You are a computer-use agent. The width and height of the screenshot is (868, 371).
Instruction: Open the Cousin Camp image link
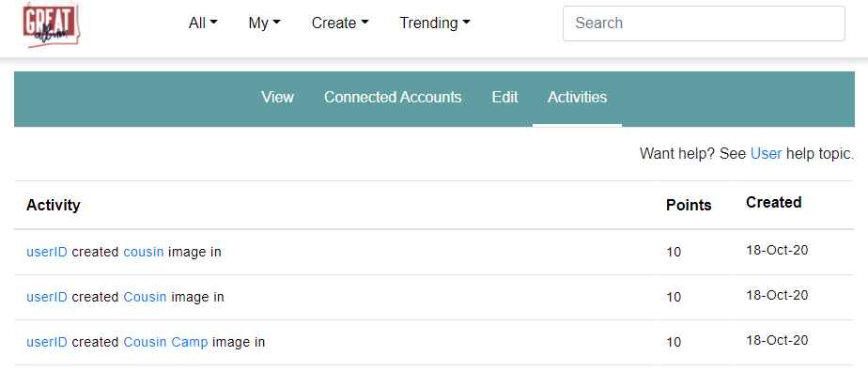coord(165,342)
